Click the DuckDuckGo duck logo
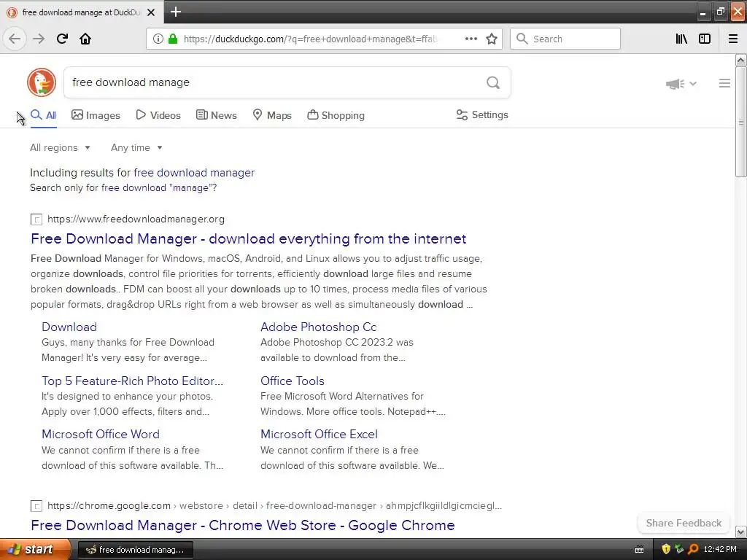The height and width of the screenshot is (560, 747). point(42,82)
